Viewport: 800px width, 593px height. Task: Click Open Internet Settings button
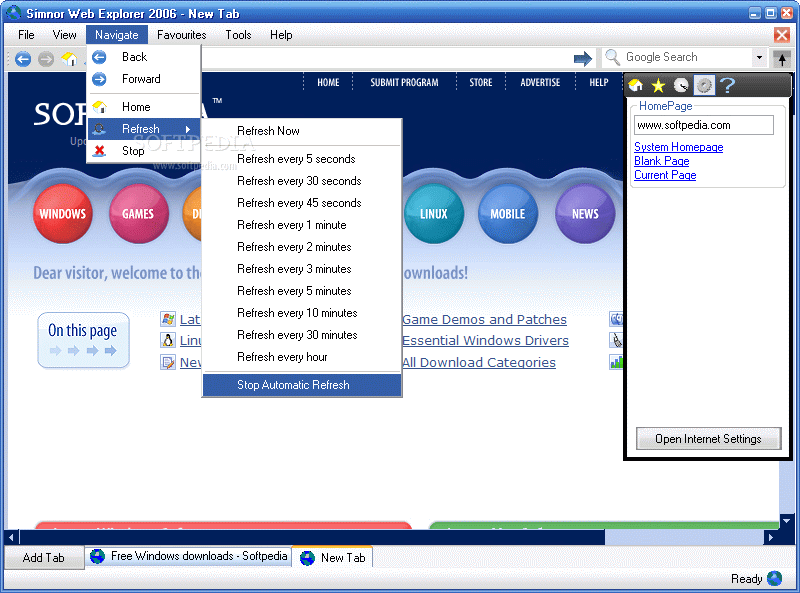(x=708, y=439)
